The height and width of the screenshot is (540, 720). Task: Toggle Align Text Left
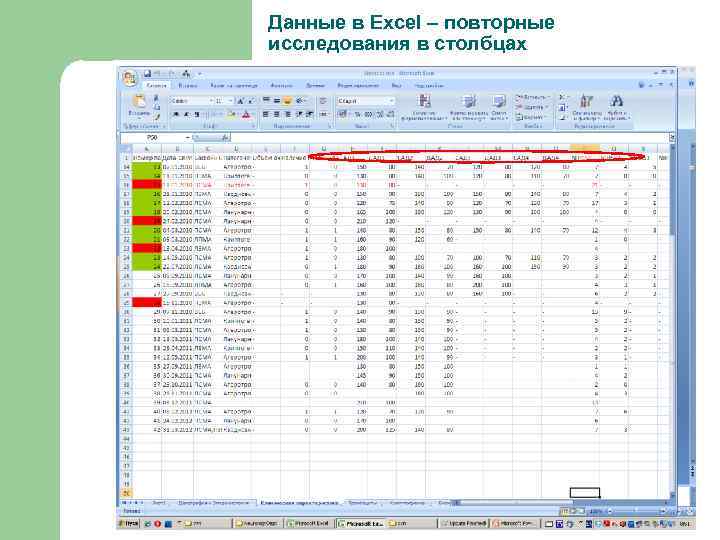click(x=266, y=114)
